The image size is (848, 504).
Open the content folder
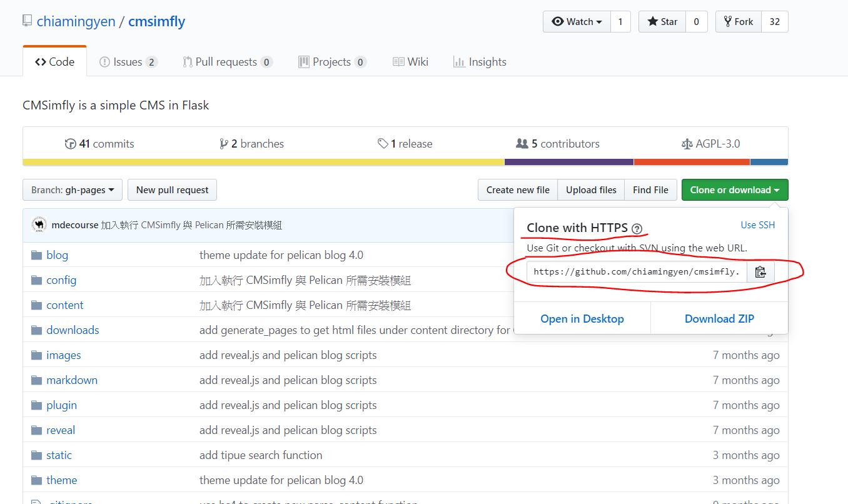(x=64, y=305)
